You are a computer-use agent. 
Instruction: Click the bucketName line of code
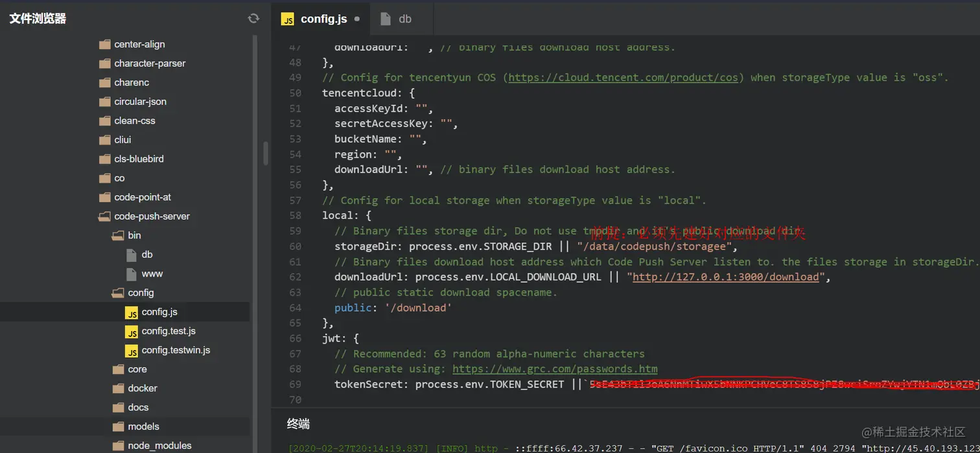click(380, 139)
